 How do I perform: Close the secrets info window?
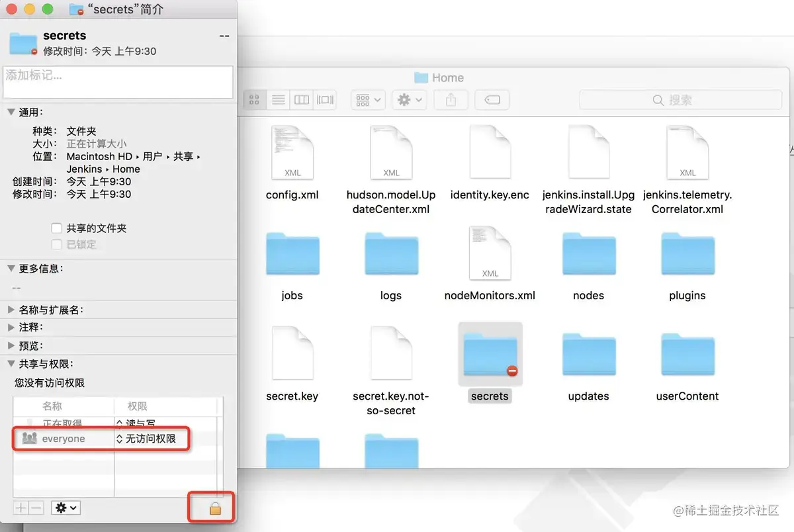13,9
